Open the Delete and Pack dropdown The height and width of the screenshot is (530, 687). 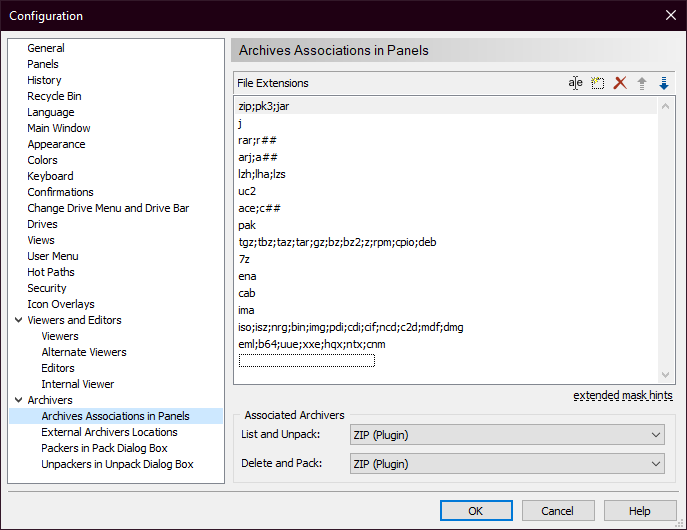pos(506,463)
